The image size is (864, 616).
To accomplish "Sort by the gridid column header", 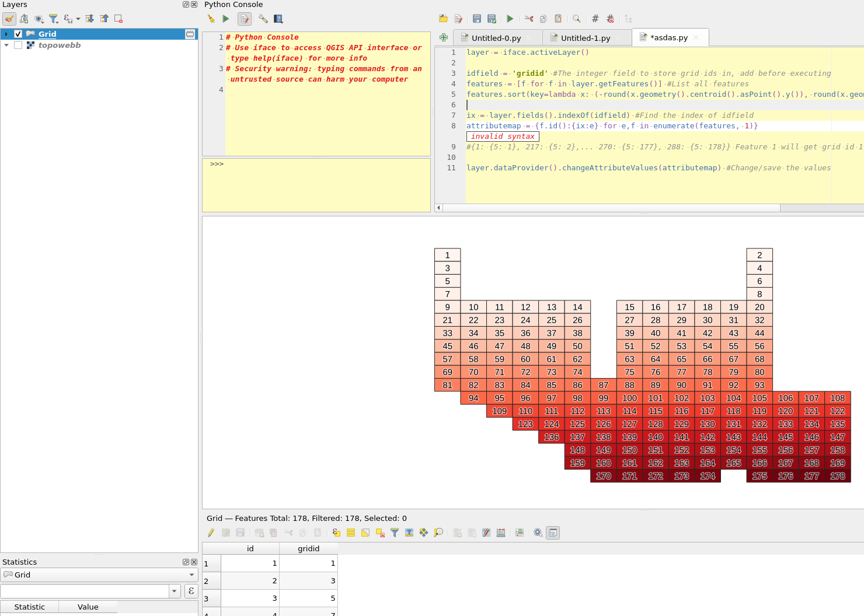I will (x=308, y=548).
